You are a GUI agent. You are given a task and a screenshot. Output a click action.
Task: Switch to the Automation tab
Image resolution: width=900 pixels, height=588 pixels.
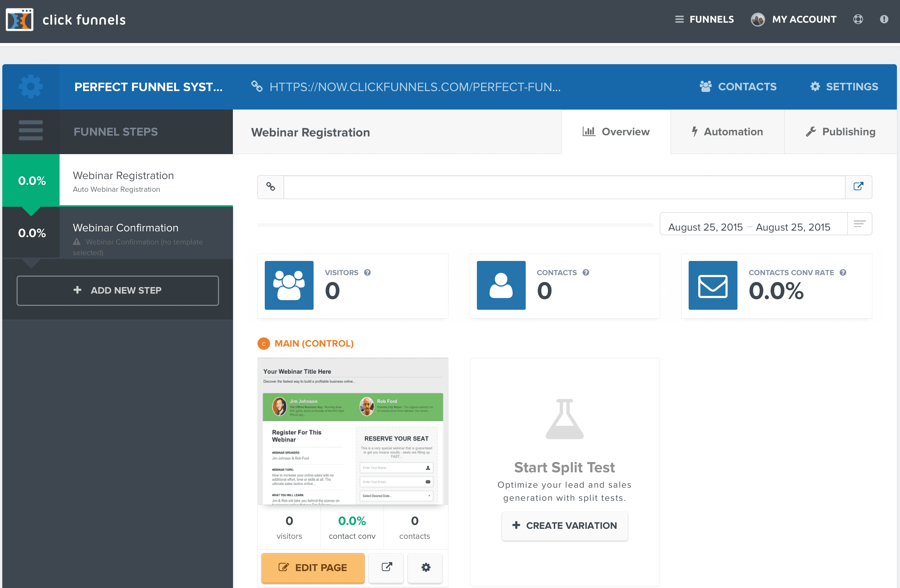(x=727, y=132)
